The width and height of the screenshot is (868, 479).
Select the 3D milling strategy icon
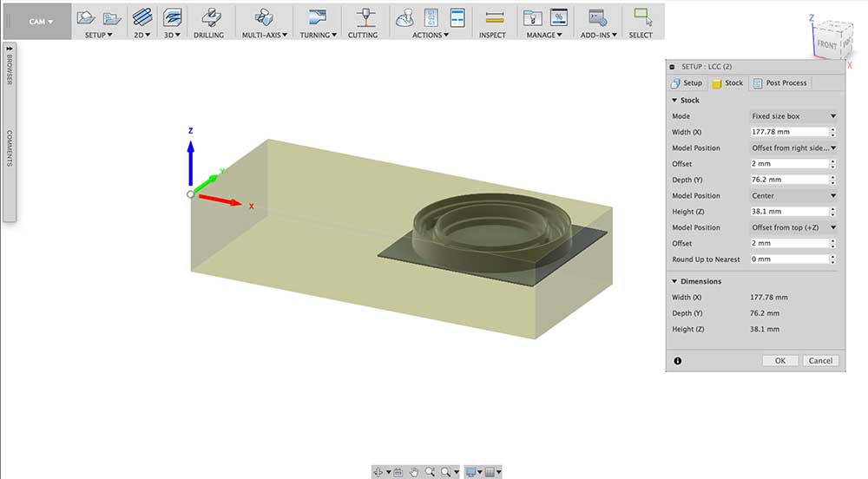pyautogui.click(x=172, y=17)
